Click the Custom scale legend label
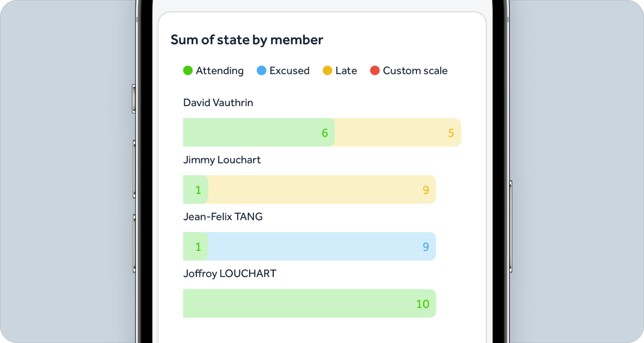This screenshot has height=343, width=644. tap(415, 71)
